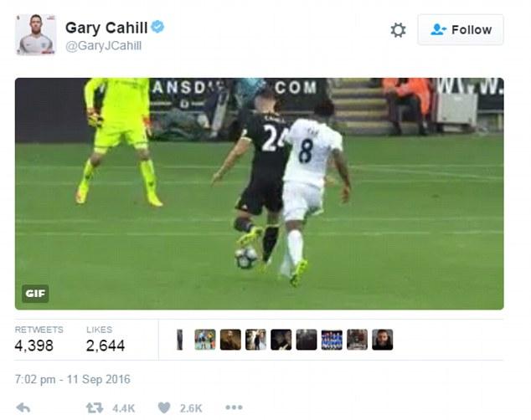
Task: Follow Gary Cahill
Action: [x=461, y=30]
